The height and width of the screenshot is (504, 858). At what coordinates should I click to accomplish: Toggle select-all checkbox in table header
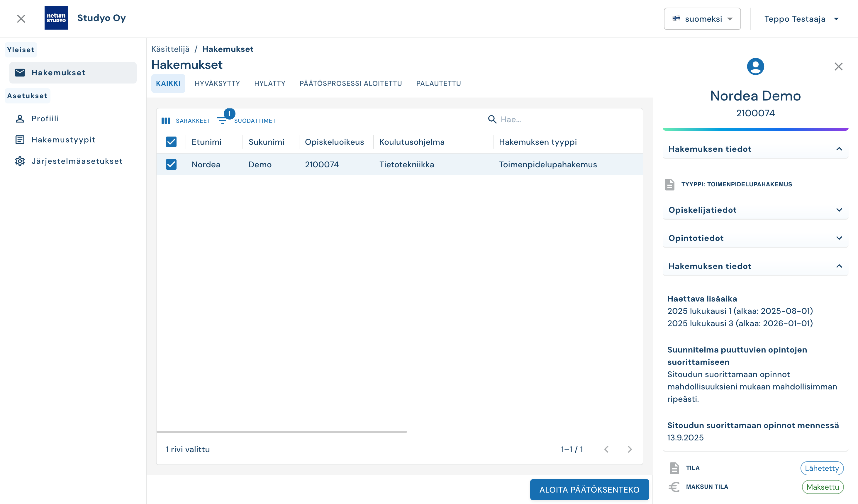point(171,142)
